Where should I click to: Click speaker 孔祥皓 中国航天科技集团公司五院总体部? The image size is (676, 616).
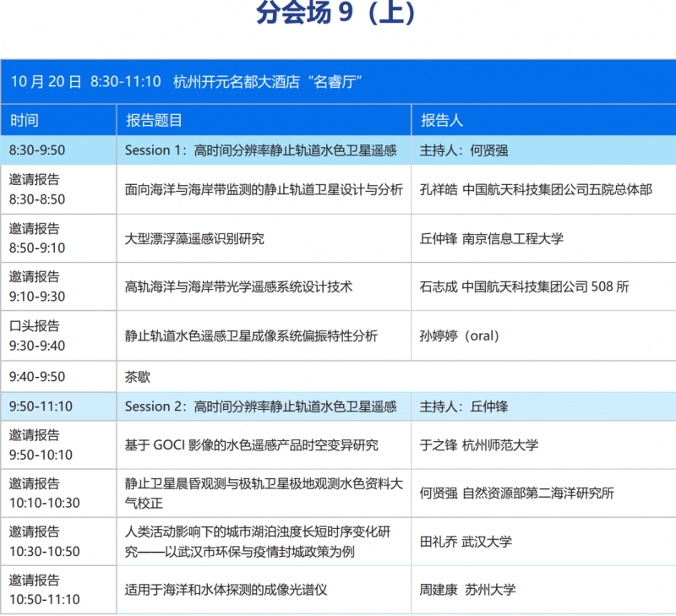536,189
